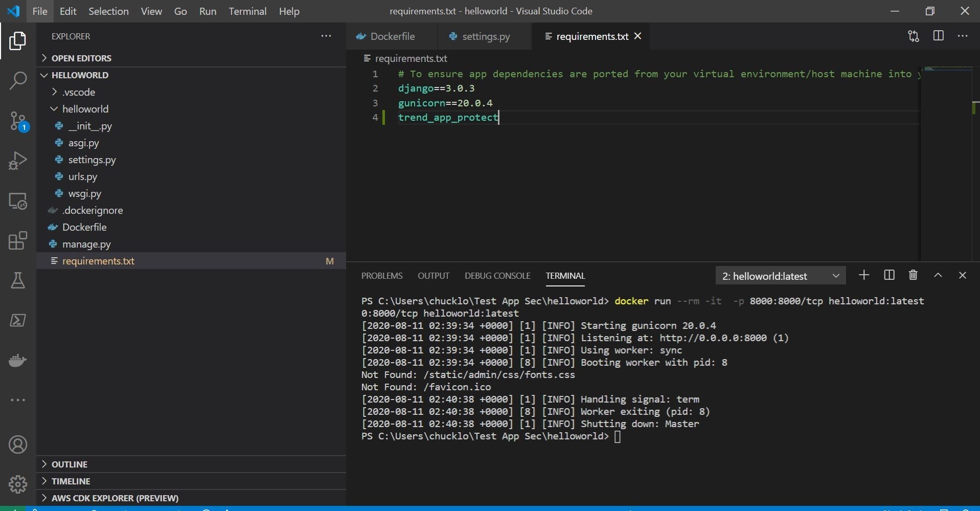Switch to the Dockerfile editor tab

(392, 36)
